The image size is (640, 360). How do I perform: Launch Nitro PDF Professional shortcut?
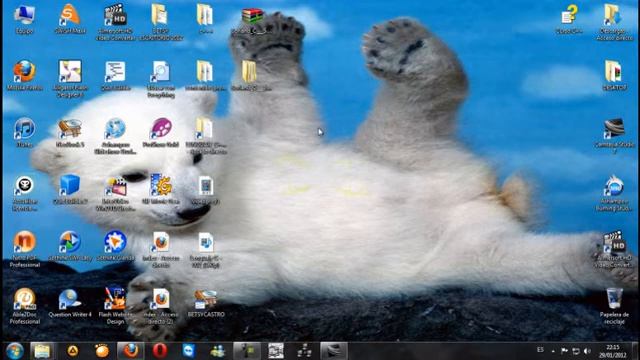point(24,242)
